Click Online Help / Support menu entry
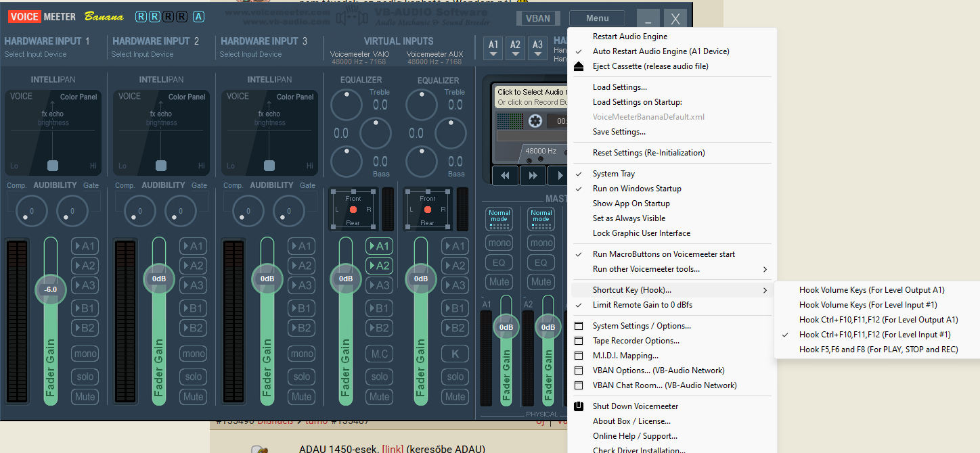980x453 pixels. 635,436
